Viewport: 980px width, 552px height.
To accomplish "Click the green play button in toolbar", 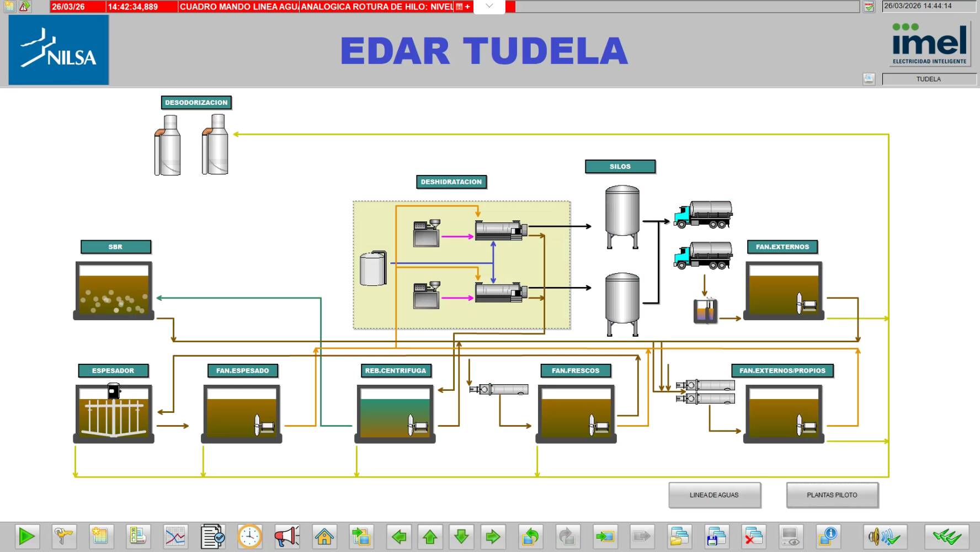I will coord(26,536).
